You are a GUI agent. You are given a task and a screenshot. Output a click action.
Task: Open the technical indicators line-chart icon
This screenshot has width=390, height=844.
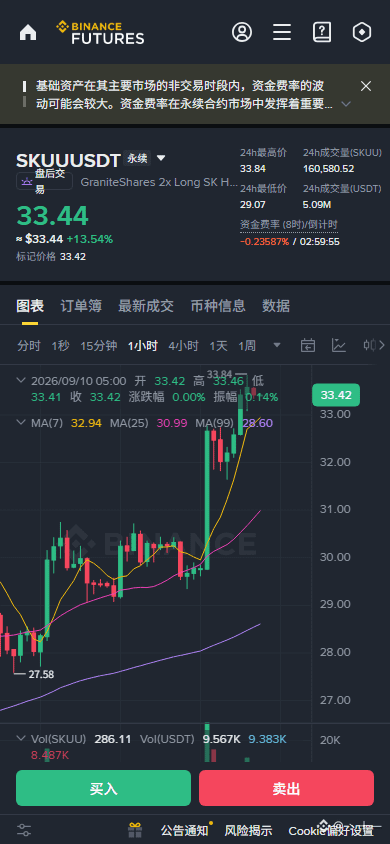coord(339,346)
